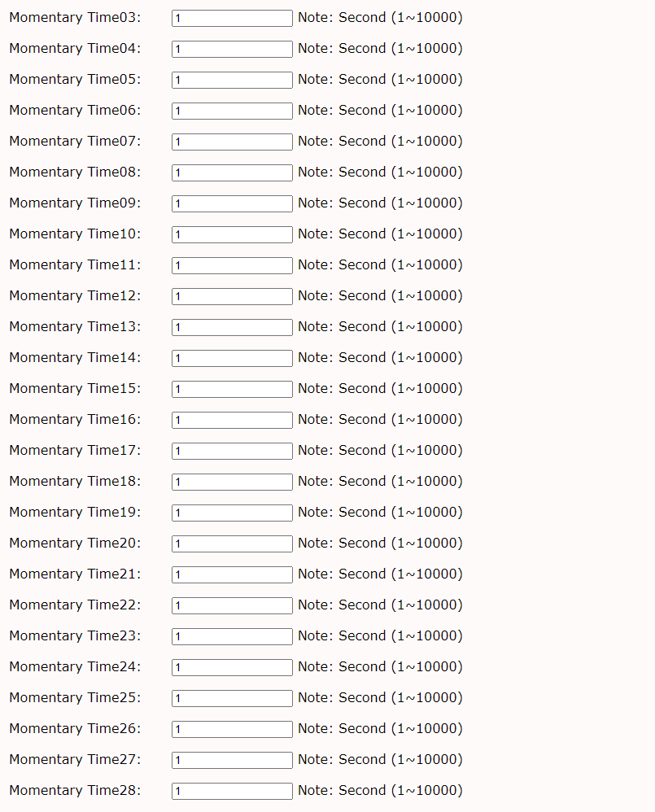
Task: Select the Momentary Time23 input box
Action: (232, 636)
